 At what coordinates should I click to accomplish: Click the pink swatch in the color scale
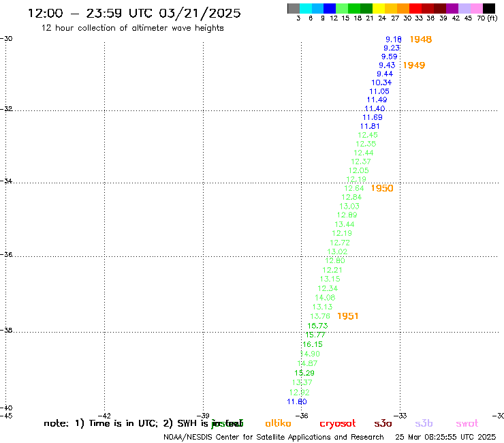tap(477, 9)
